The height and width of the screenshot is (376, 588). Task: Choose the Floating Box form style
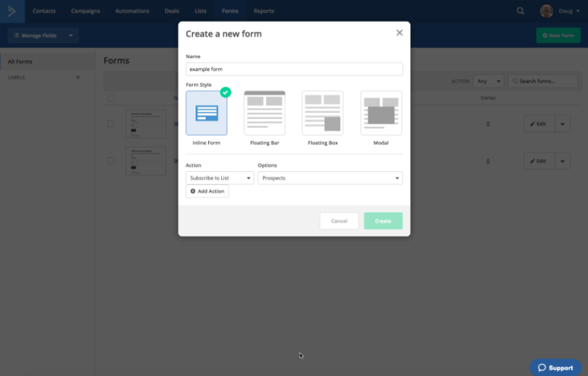pyautogui.click(x=323, y=113)
